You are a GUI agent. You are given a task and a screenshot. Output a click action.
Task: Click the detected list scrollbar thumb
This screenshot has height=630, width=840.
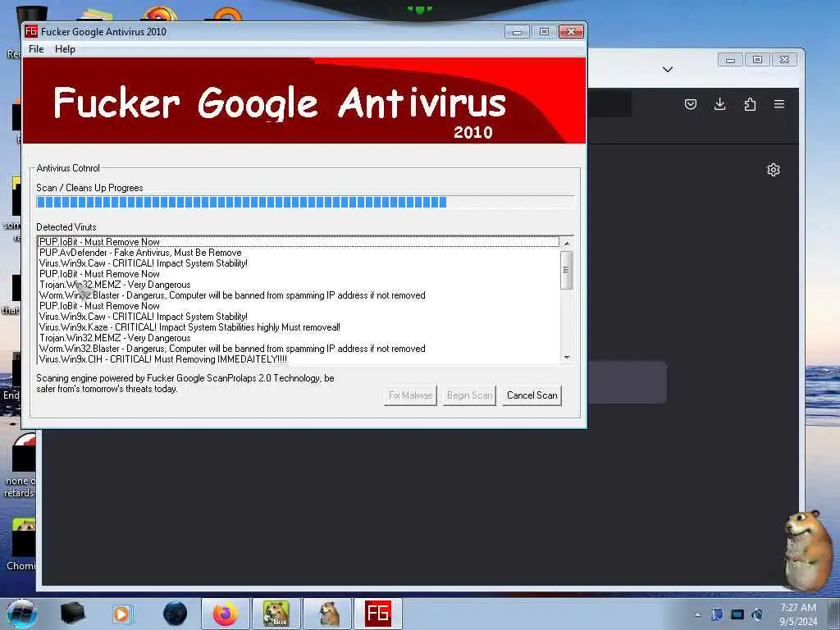click(x=566, y=270)
